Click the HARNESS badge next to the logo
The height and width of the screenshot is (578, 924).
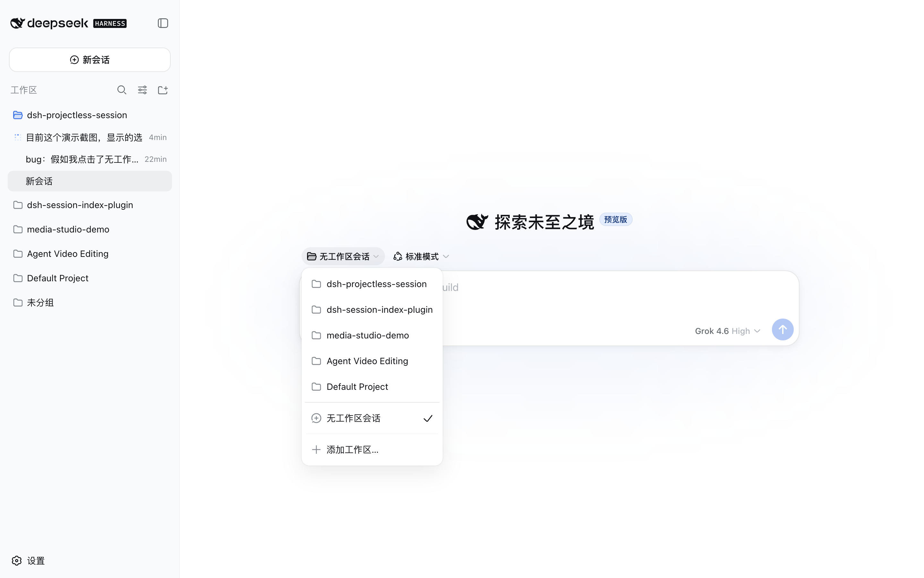(110, 24)
